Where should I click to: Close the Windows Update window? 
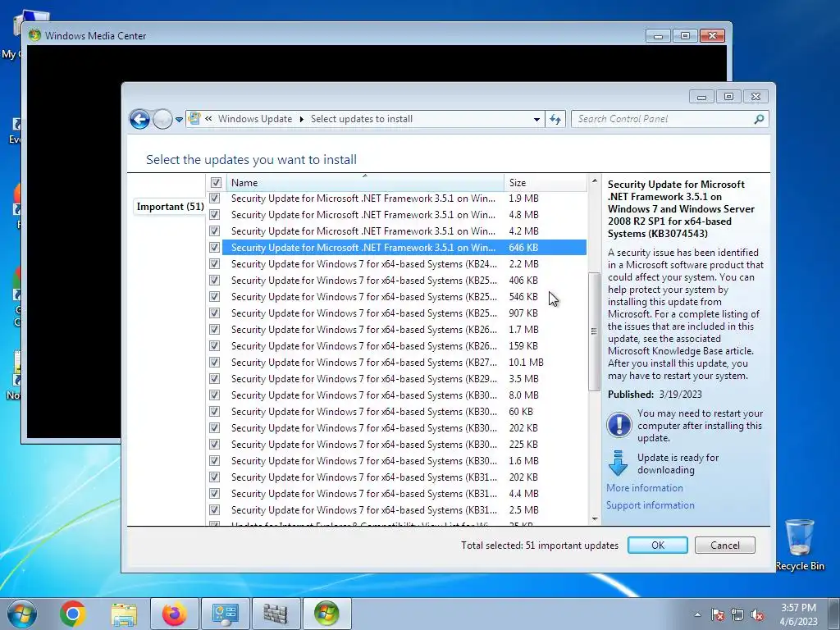[x=756, y=97]
